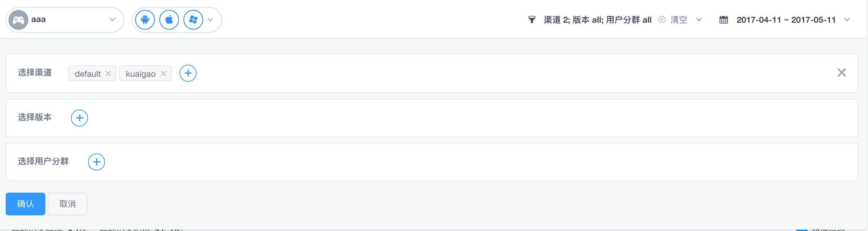Toggle the Android platform icon
Viewport: 868px width, 231px height.
coord(145,20)
